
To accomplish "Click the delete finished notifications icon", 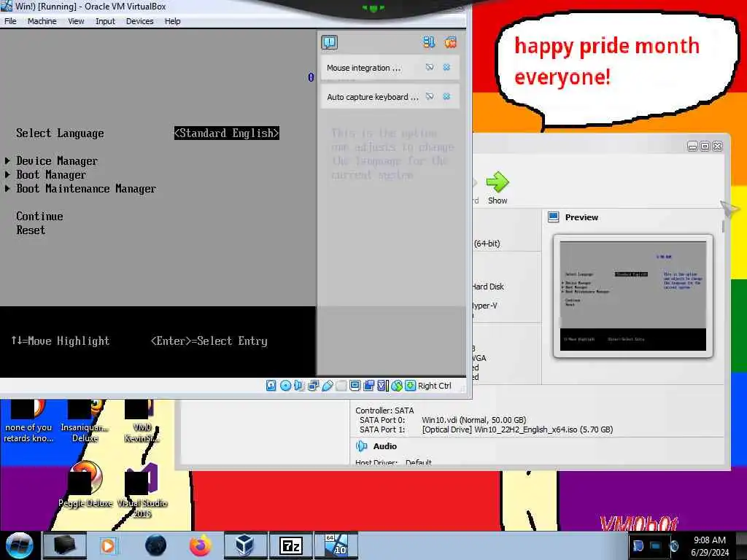I will point(450,42).
